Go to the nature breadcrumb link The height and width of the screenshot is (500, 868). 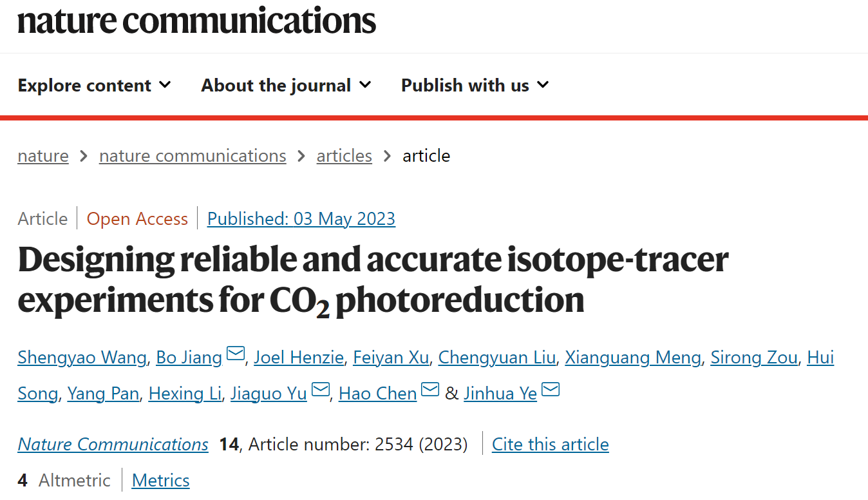(43, 156)
